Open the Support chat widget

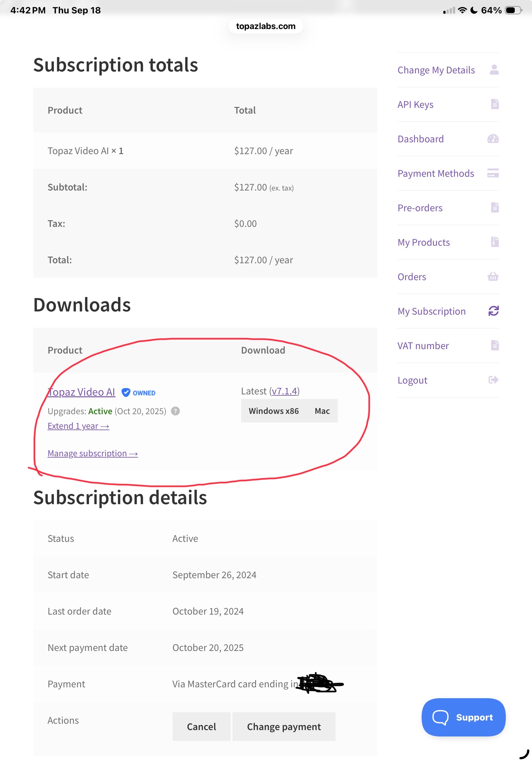[x=463, y=717]
